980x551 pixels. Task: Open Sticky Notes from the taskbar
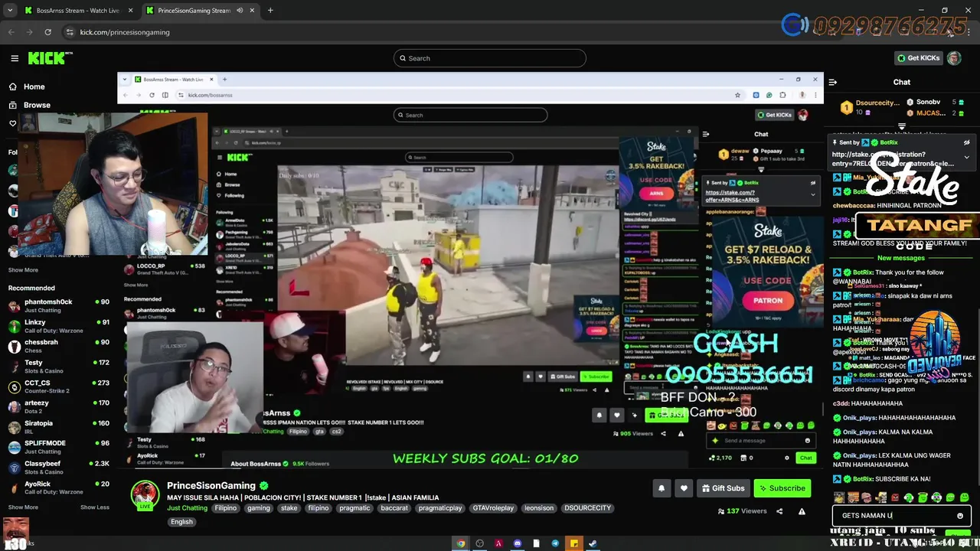pyautogui.click(x=573, y=543)
